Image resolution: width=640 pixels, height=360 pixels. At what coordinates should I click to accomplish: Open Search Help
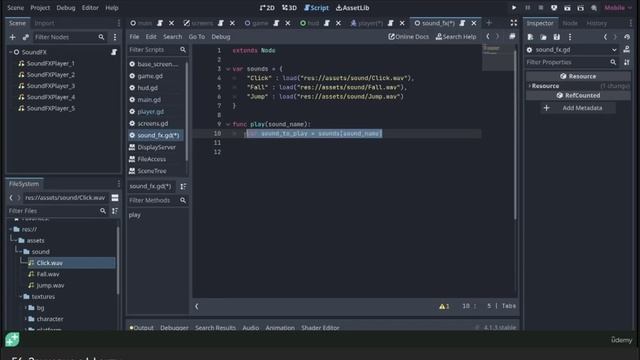(456, 37)
